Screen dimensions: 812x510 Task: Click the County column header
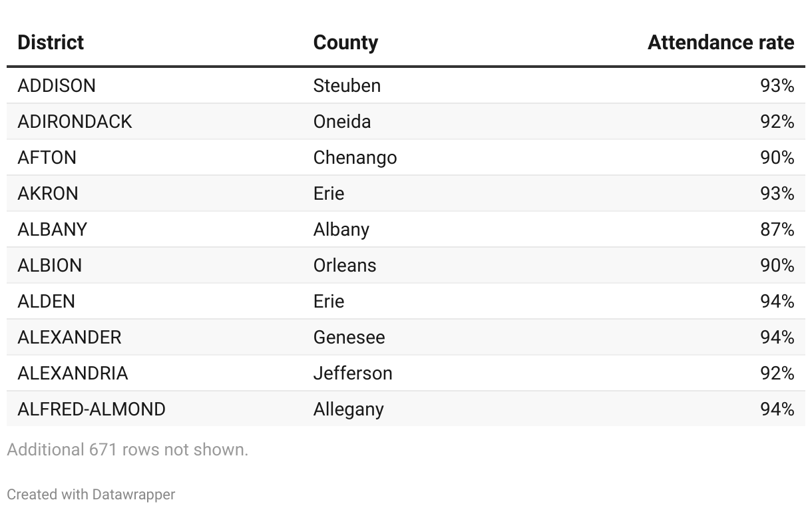[x=345, y=43]
